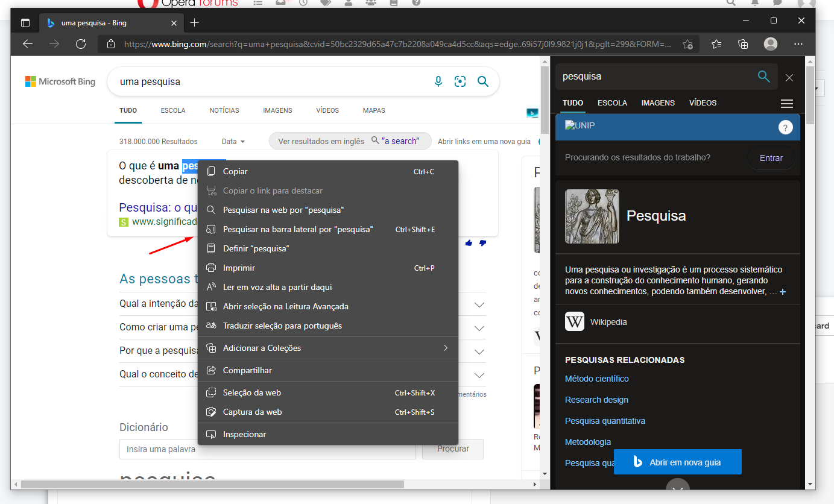Start voice search microphone in Bing
834x504 pixels.
(x=438, y=81)
